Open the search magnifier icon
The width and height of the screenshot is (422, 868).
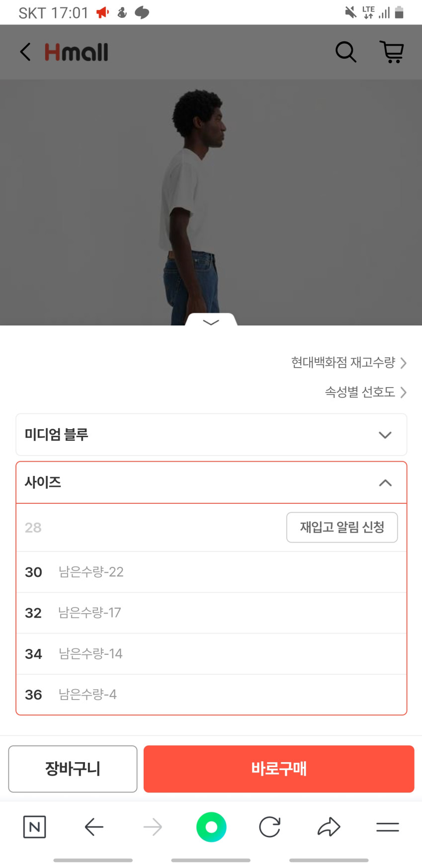[x=345, y=52]
